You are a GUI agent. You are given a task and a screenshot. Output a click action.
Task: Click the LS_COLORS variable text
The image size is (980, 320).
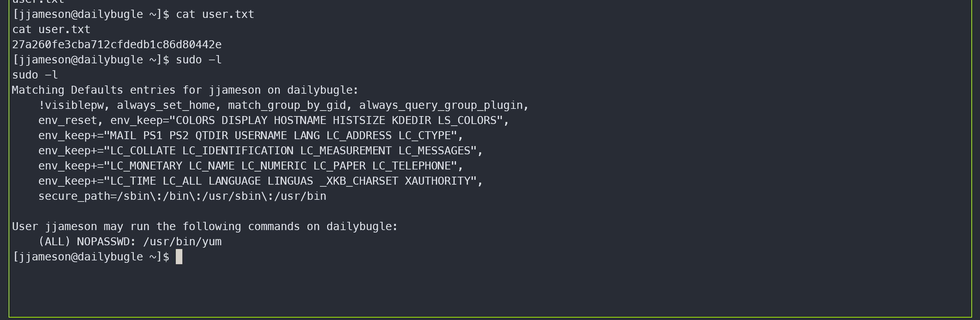[x=467, y=121]
